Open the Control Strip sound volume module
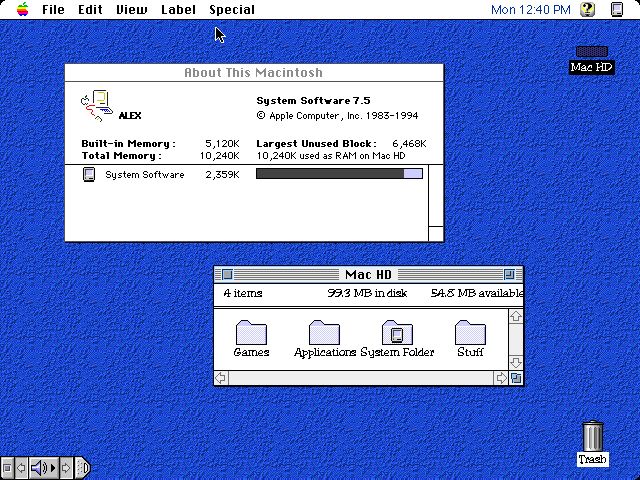The width and height of the screenshot is (640, 480). pyautogui.click(x=43, y=468)
